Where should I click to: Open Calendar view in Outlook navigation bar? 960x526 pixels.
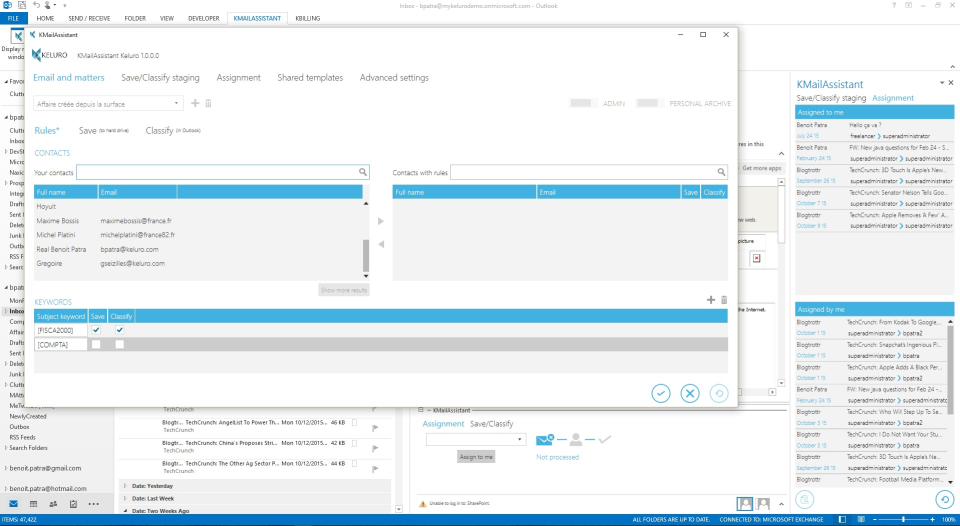click(34, 504)
